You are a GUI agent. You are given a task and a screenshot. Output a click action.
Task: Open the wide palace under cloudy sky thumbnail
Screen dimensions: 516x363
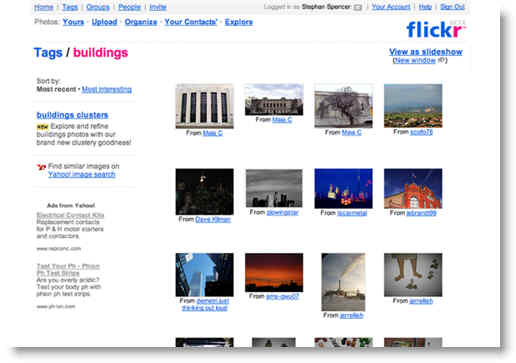pyautogui.click(x=274, y=99)
